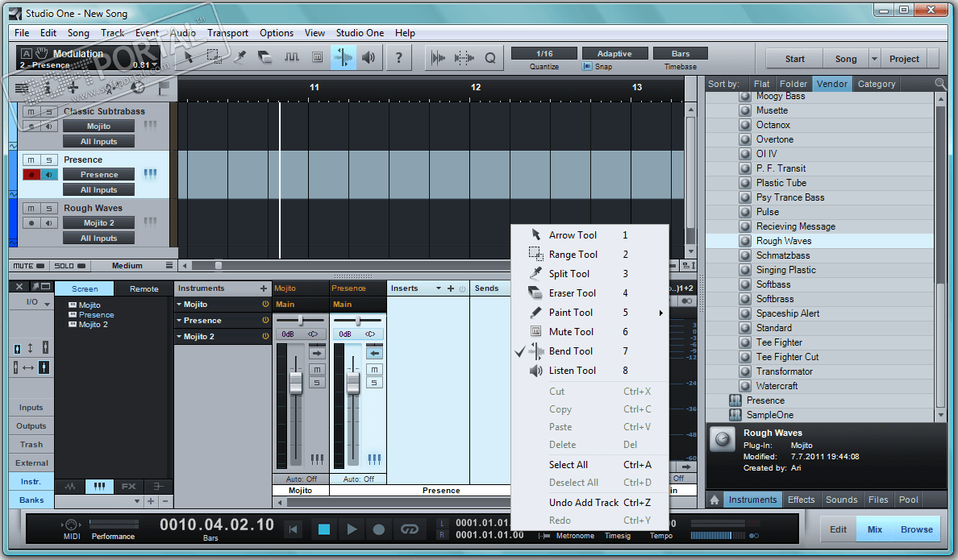Open the 1/16 Quantize dropdown
The image size is (958, 560).
point(544,54)
